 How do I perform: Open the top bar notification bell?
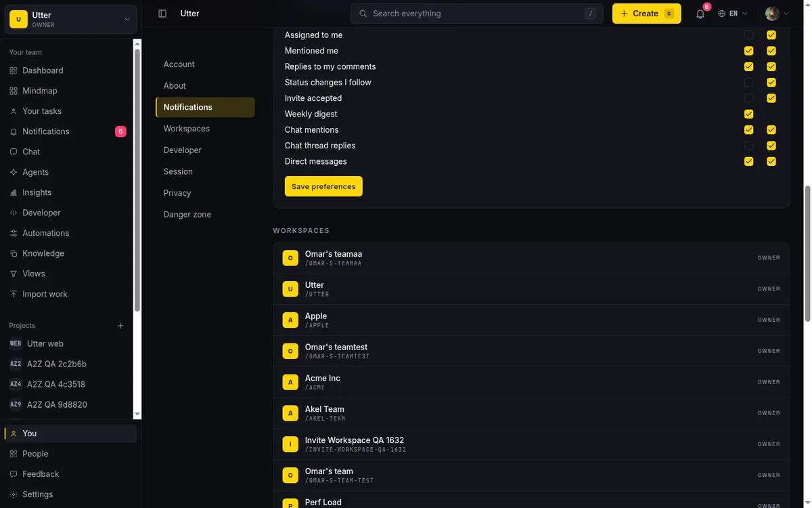pos(700,14)
